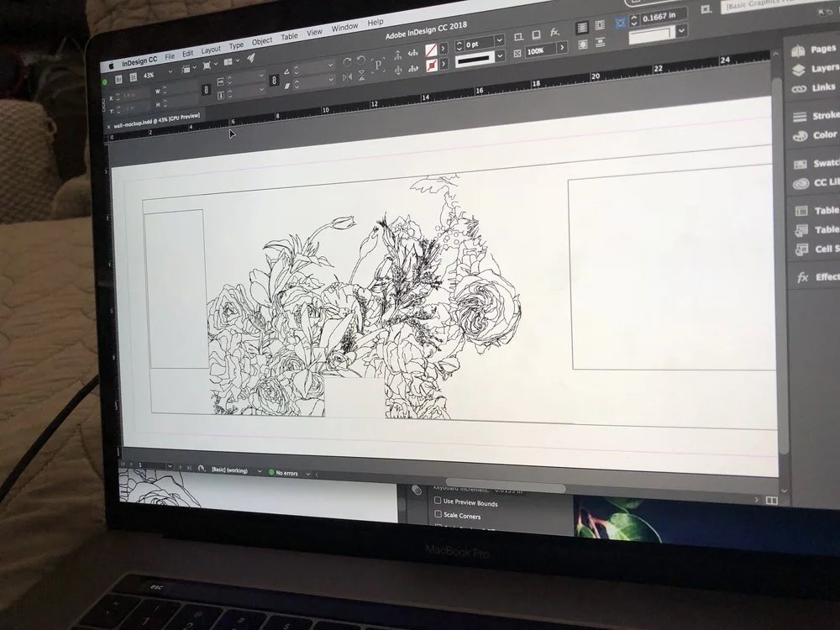Click the Stroke color swatch
The image size is (840, 630).
pos(432,66)
